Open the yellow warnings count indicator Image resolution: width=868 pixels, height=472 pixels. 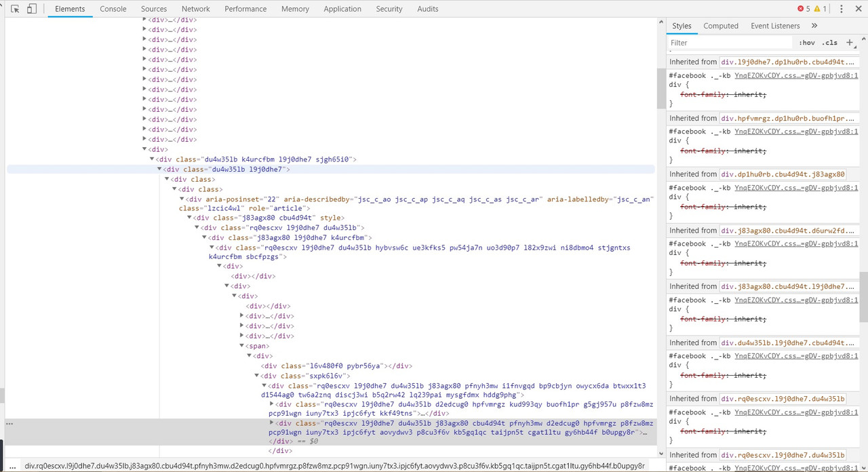click(820, 9)
